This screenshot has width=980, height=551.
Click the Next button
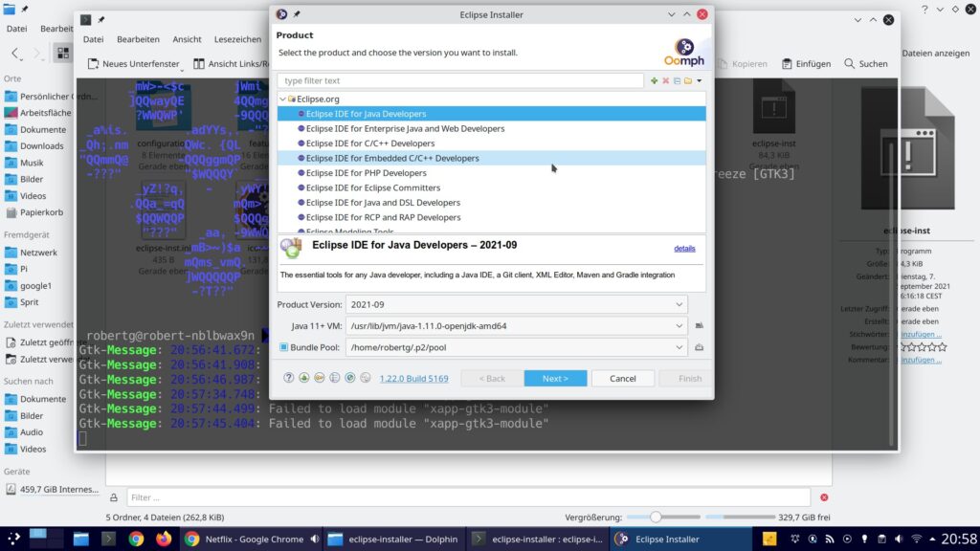(555, 379)
